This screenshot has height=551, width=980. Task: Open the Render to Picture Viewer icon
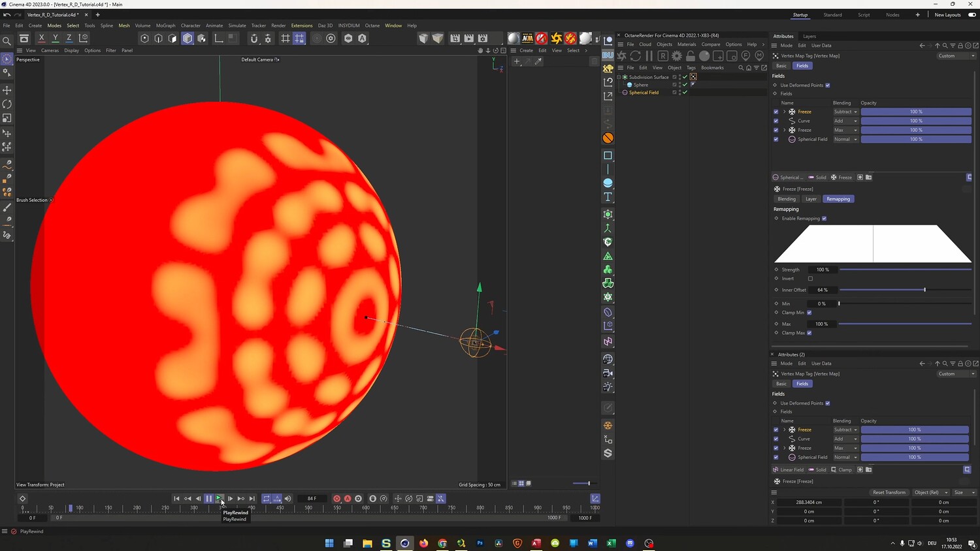(x=469, y=39)
